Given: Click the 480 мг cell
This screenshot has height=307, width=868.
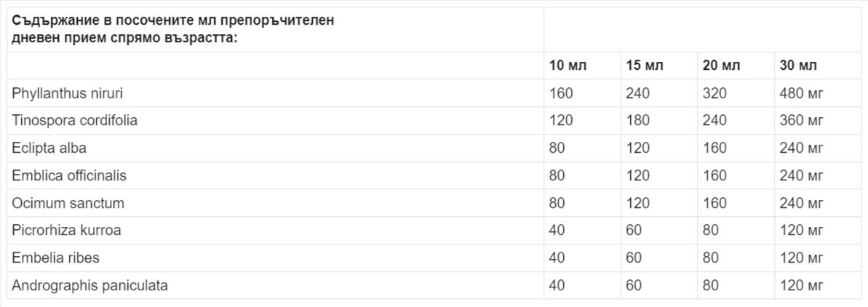Looking at the screenshot, I should (x=802, y=93).
